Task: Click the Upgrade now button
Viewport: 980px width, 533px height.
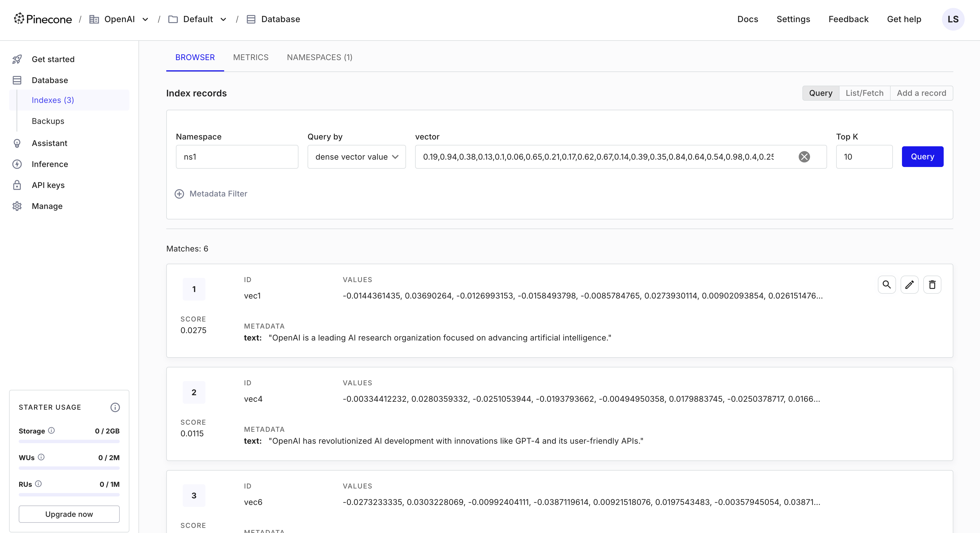Action: (69, 514)
